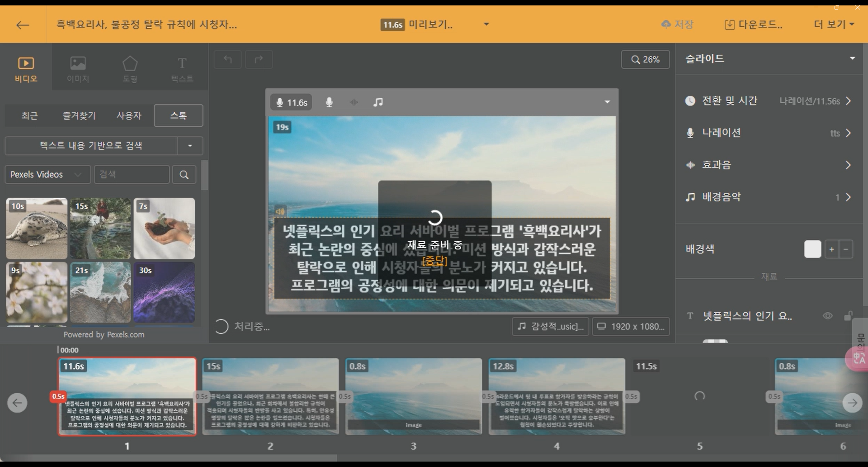Click the redo arrow icon
Screen dimensions: 868x467
click(259, 59)
